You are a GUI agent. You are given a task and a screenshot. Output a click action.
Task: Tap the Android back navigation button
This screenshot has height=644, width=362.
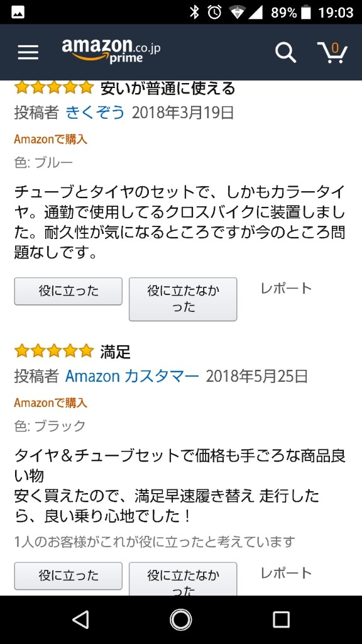(x=80, y=619)
